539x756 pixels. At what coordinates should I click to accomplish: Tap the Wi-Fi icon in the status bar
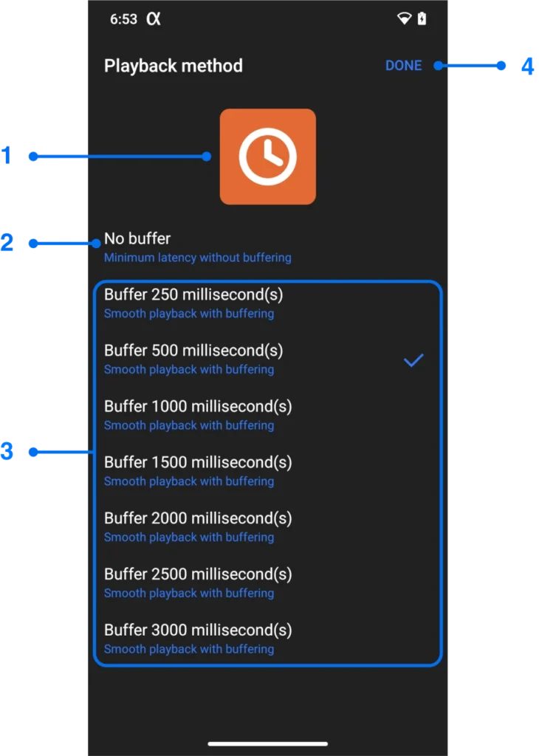click(403, 18)
